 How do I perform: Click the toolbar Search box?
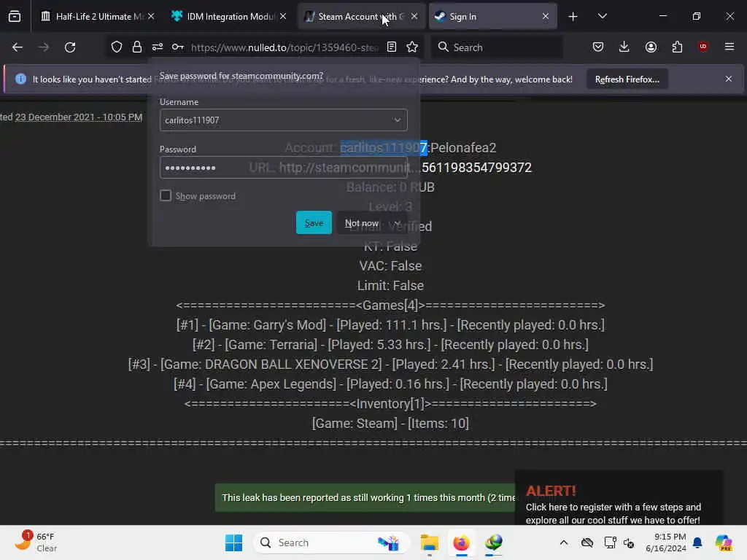[497, 47]
